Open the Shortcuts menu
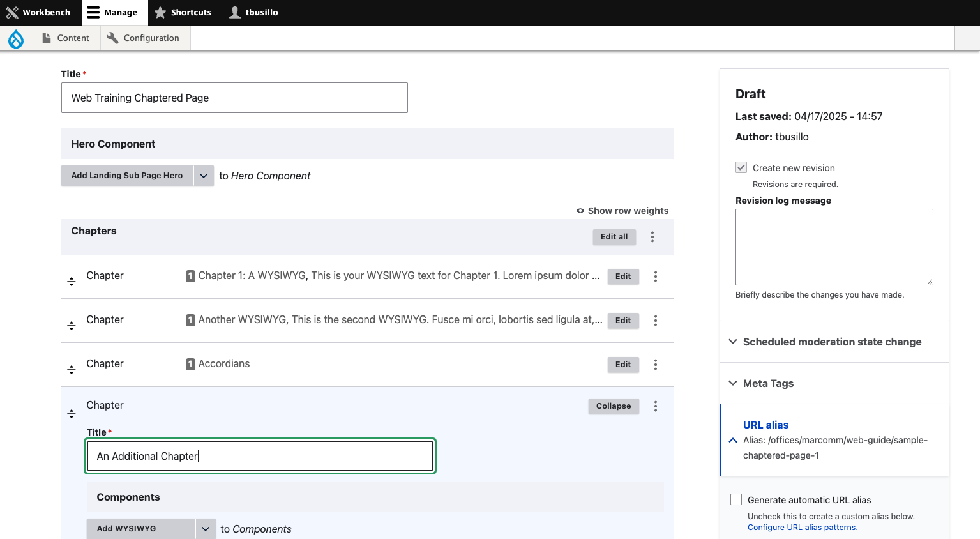 coord(183,13)
